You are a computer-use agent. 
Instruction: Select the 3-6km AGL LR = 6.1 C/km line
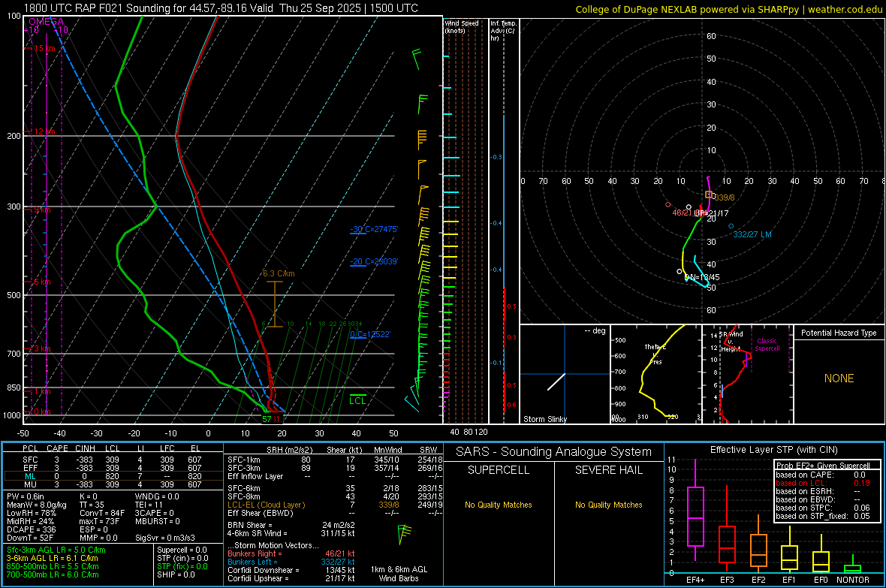tap(52, 557)
